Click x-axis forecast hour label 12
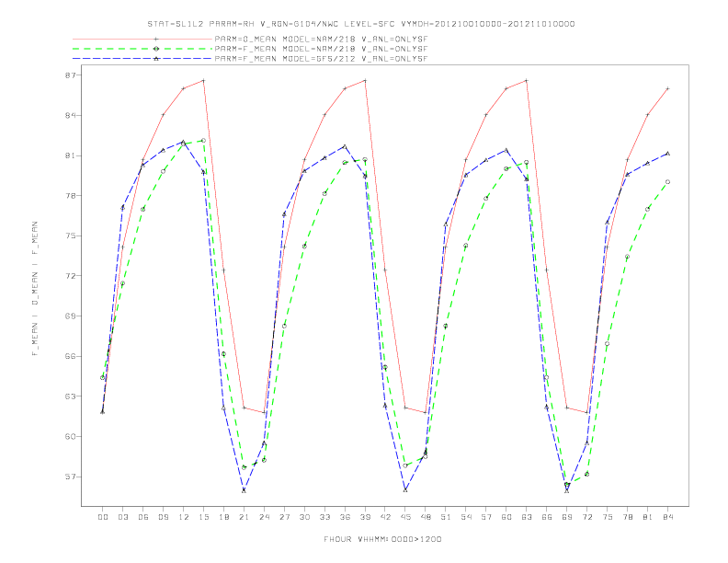Image resolution: width=728 pixels, height=563 pixels. tap(184, 517)
